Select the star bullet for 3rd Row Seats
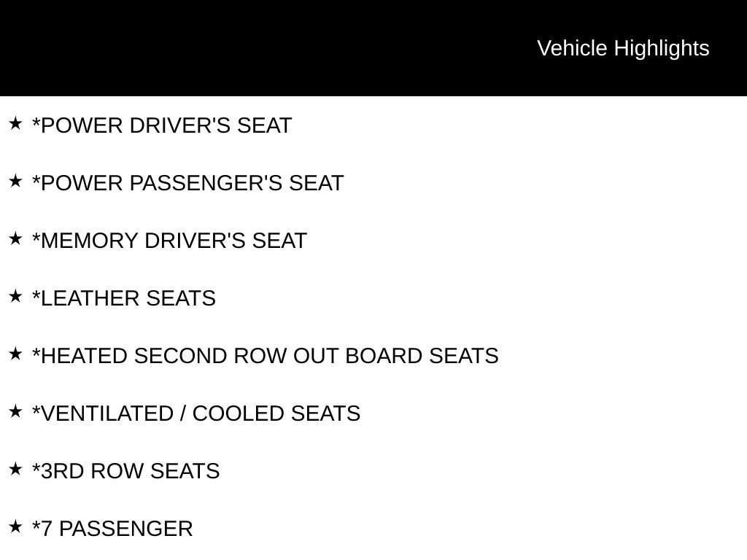The width and height of the screenshot is (747, 560). pyautogui.click(x=15, y=469)
